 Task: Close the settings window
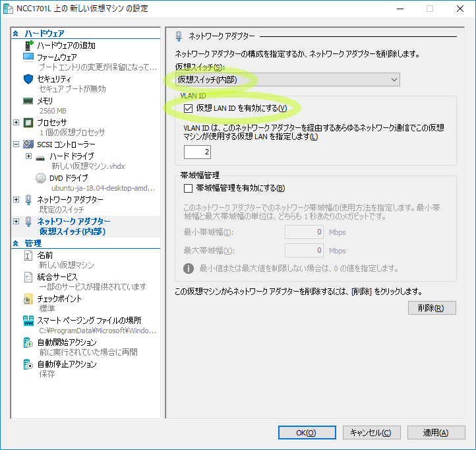coord(460,9)
